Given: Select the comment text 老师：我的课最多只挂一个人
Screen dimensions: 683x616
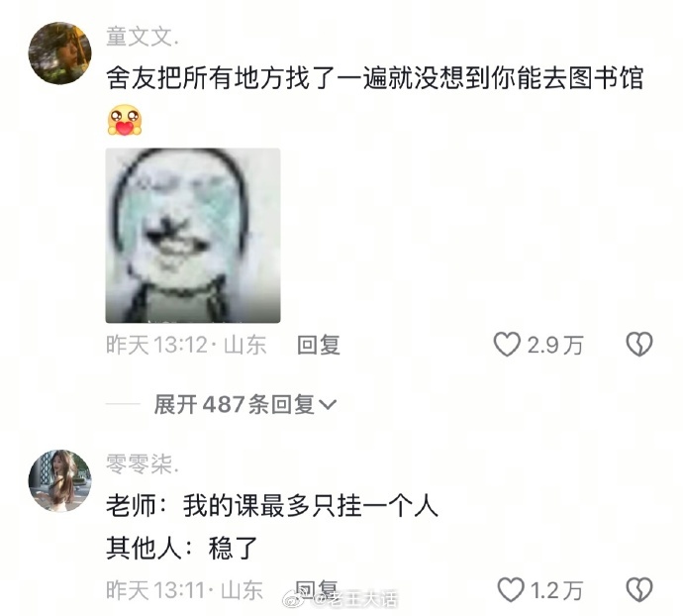Looking at the screenshot, I should pos(272,506).
